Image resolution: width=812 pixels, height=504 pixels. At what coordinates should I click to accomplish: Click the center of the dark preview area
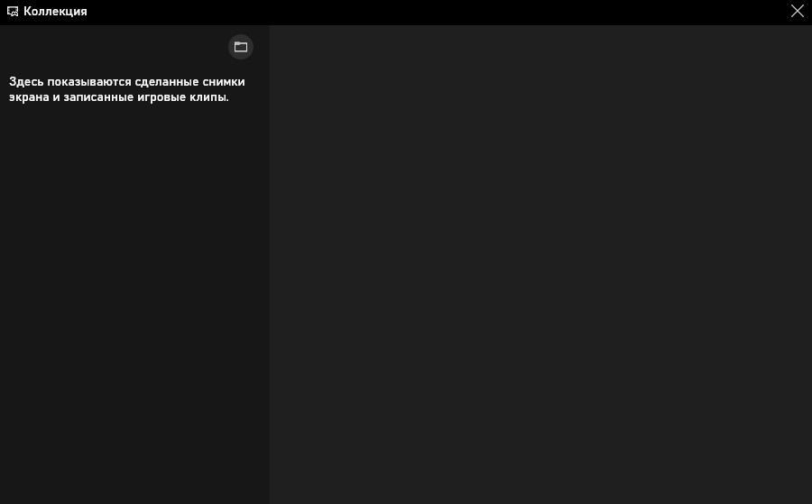pyautogui.click(x=541, y=264)
